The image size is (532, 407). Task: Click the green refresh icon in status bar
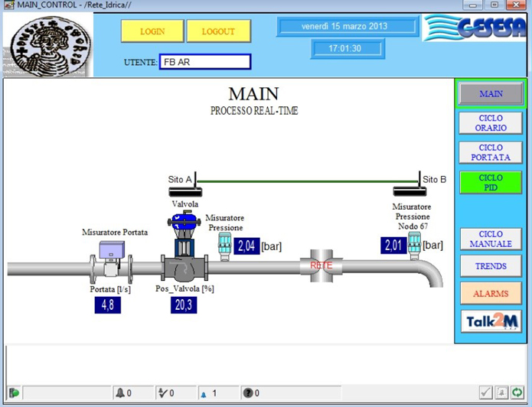coord(517,392)
